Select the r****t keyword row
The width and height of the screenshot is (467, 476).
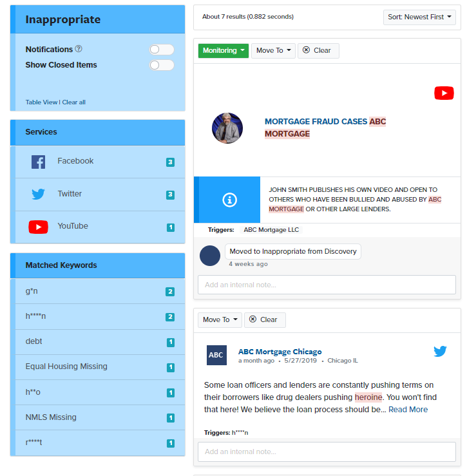(x=100, y=443)
